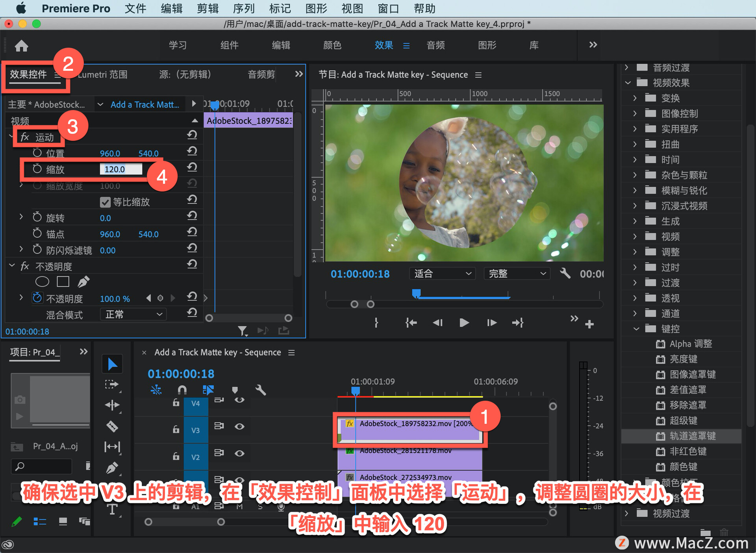The image size is (756, 553).
Task: Select AdobeStock_189758232.mov clip on V3
Action: click(x=409, y=430)
